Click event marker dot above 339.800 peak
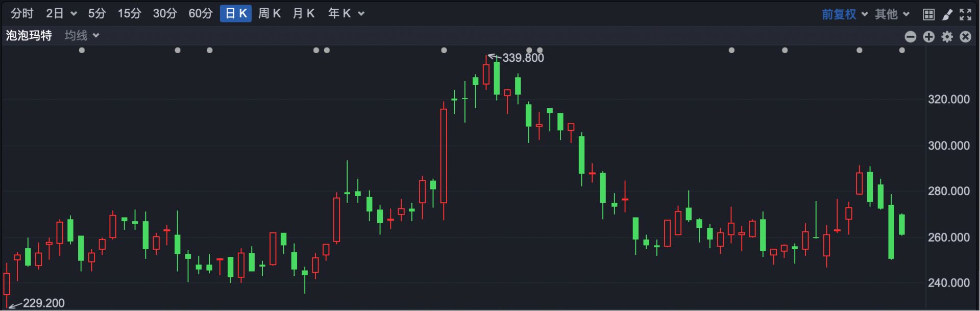This screenshot has height=311, width=980. pos(529,50)
